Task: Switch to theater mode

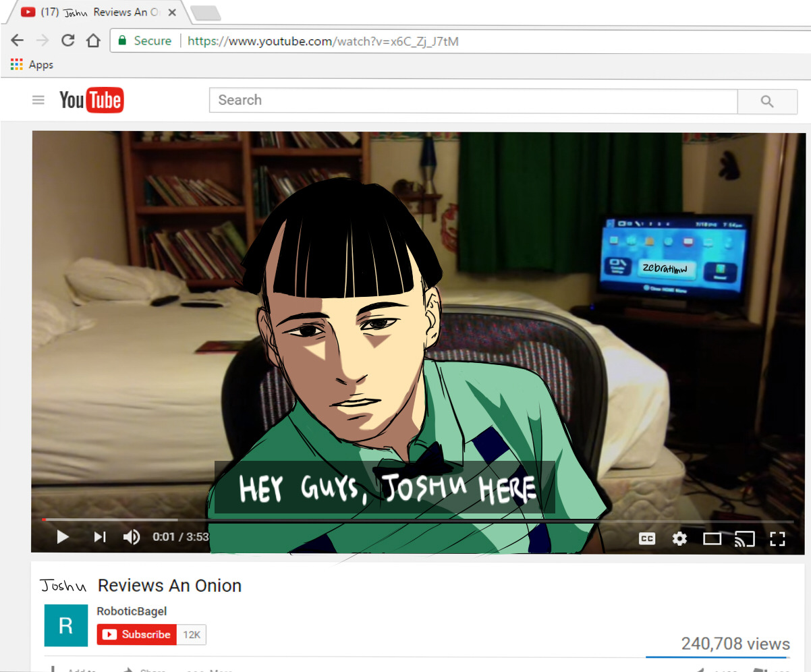Action: [x=712, y=538]
